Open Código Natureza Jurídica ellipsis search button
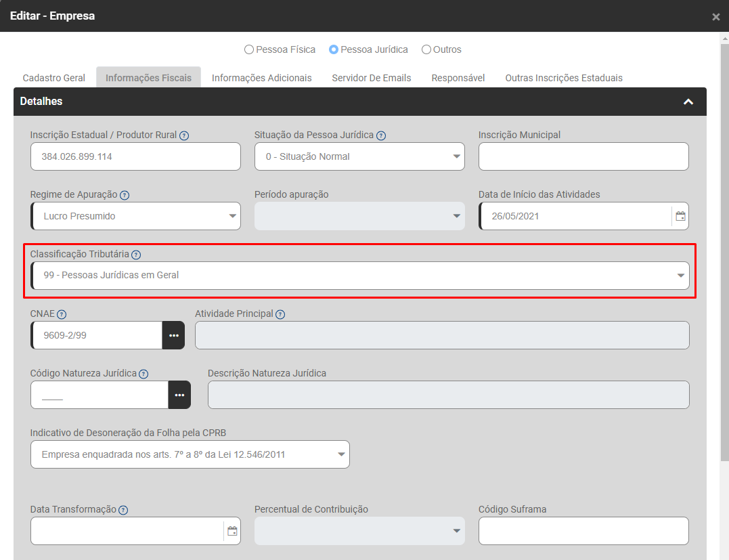This screenshot has height=560, width=729. [179, 395]
